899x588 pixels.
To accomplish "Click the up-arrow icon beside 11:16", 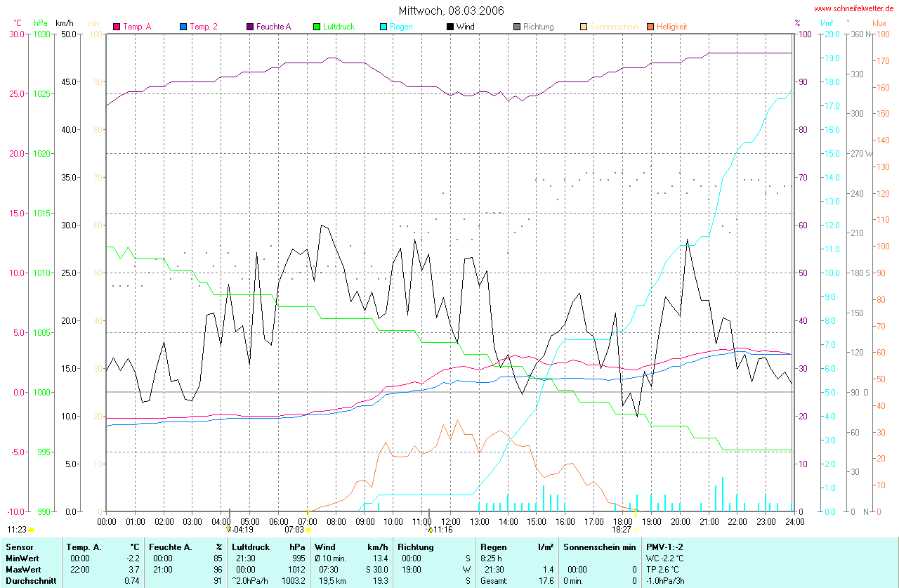I will point(431,530).
